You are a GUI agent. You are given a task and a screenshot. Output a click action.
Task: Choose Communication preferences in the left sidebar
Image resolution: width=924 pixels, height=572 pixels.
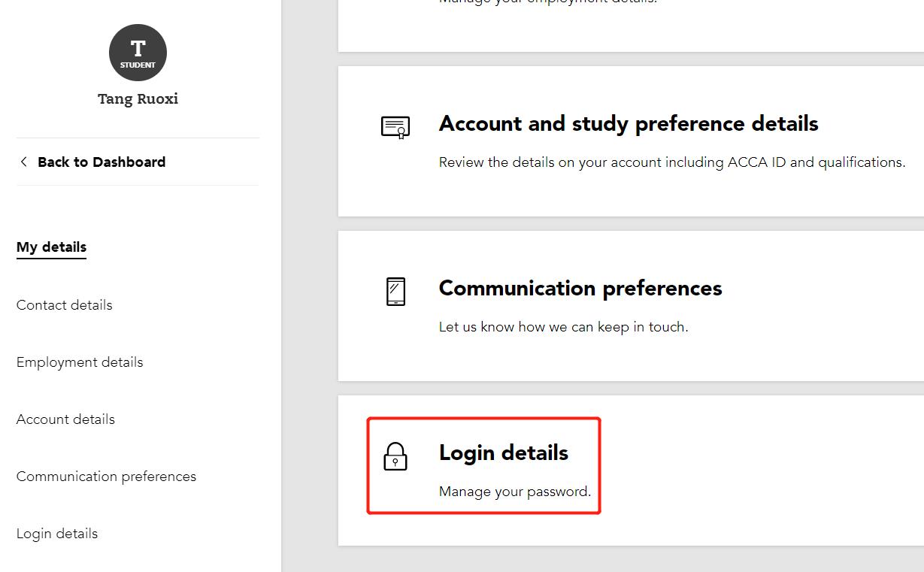tap(106, 477)
